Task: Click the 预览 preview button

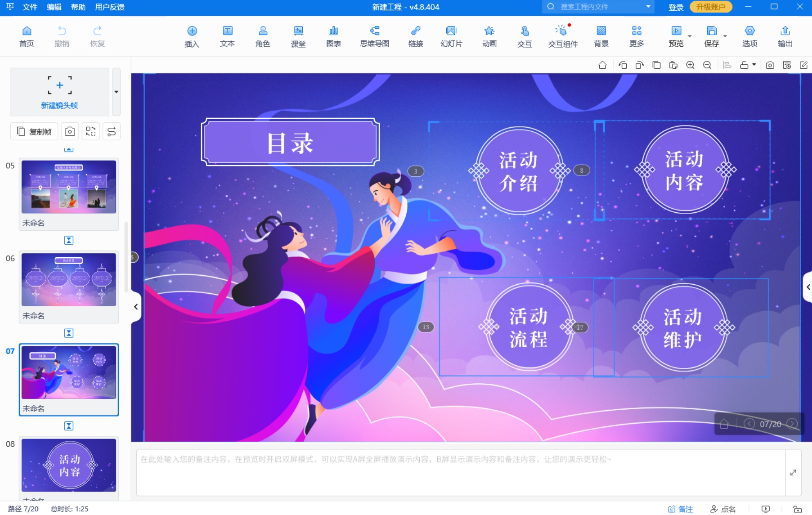Action: tap(676, 36)
